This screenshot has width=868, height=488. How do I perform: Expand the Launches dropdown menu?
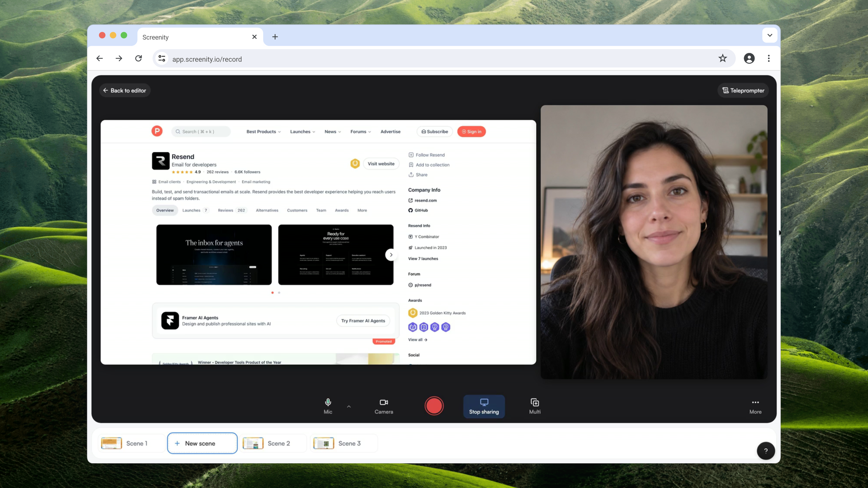pyautogui.click(x=302, y=131)
